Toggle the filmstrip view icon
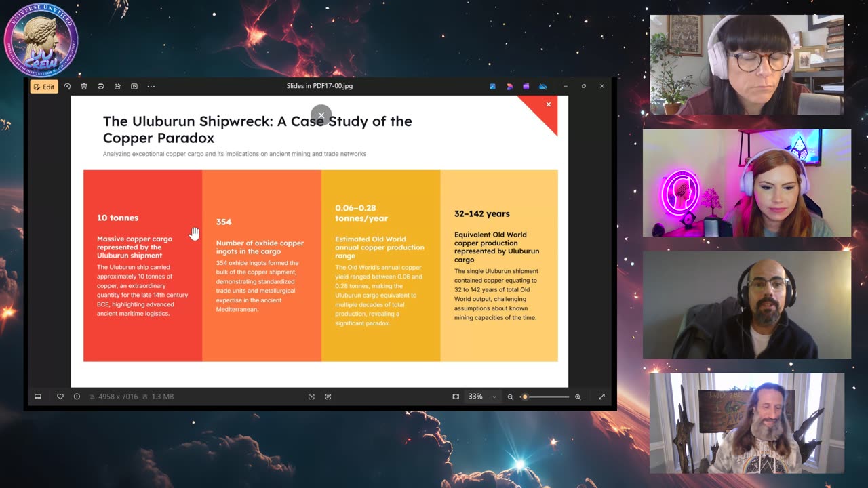Screen dimensions: 868x488 coord(38,396)
